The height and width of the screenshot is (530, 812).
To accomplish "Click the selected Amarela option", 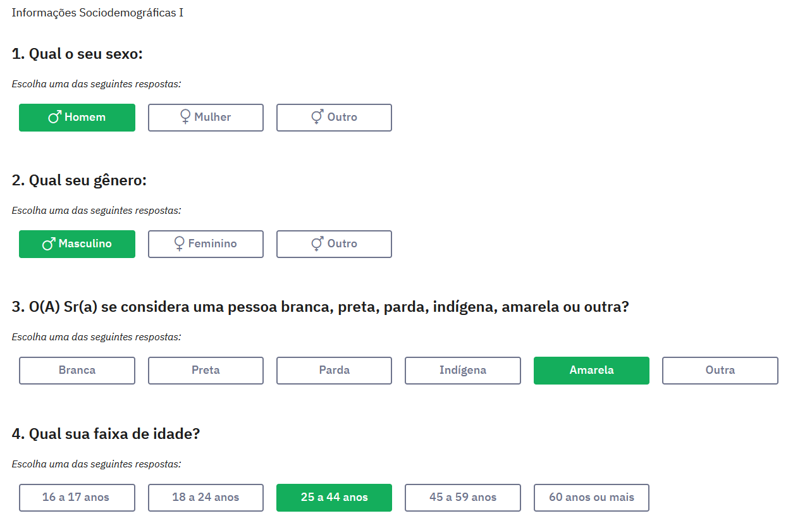I will (x=591, y=371).
